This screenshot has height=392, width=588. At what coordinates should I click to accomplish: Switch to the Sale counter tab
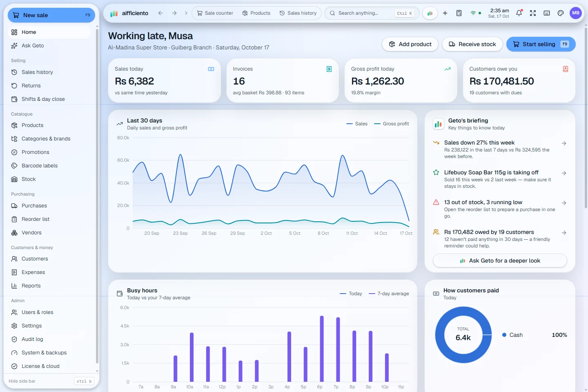coord(215,13)
